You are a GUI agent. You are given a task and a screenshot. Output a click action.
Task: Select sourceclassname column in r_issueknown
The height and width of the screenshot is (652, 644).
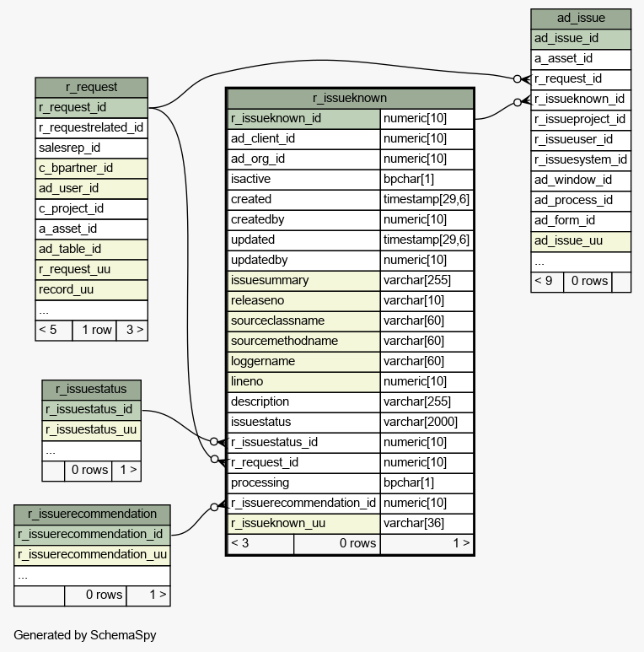click(303, 321)
